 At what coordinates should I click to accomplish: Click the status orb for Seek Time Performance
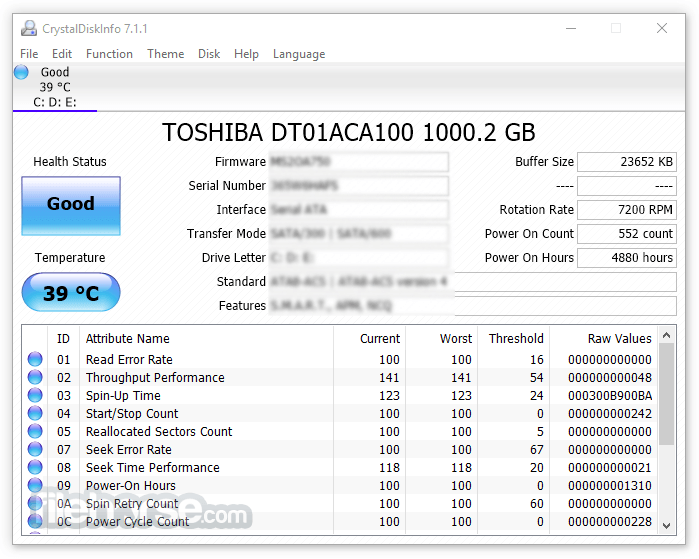point(35,467)
